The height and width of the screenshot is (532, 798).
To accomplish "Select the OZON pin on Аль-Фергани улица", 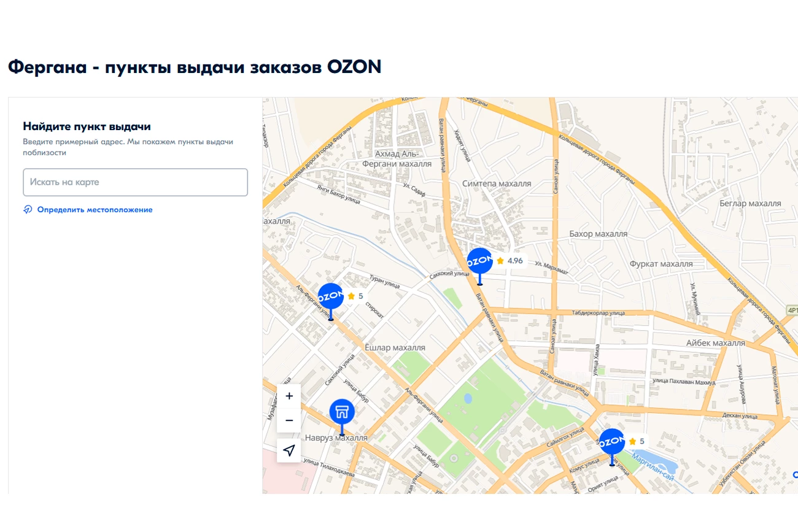I will (330, 296).
